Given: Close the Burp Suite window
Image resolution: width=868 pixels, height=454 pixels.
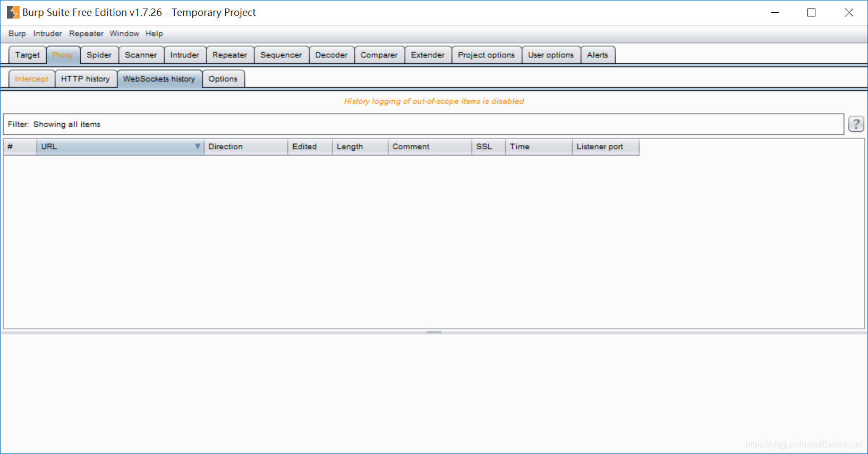Looking at the screenshot, I should coord(849,12).
